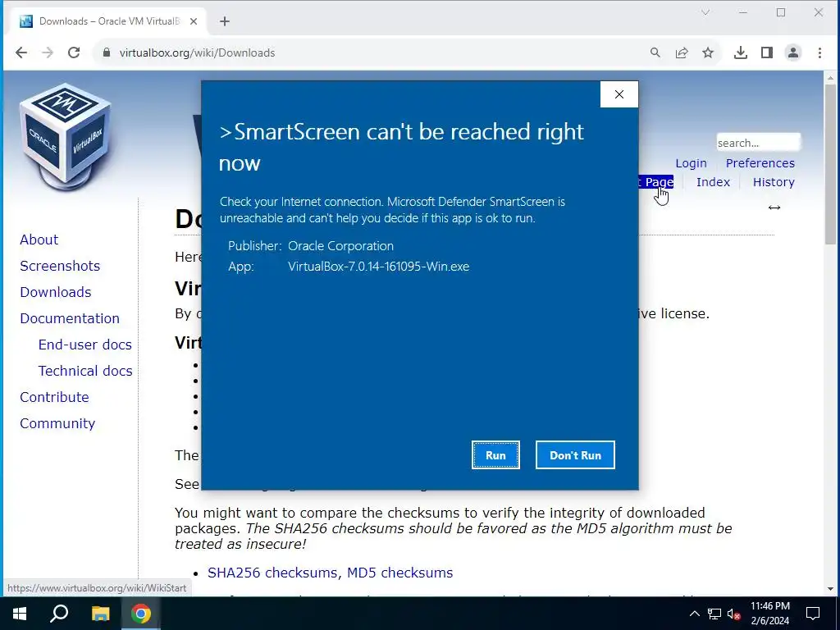Open the Downloads sidebar link

[x=56, y=292]
